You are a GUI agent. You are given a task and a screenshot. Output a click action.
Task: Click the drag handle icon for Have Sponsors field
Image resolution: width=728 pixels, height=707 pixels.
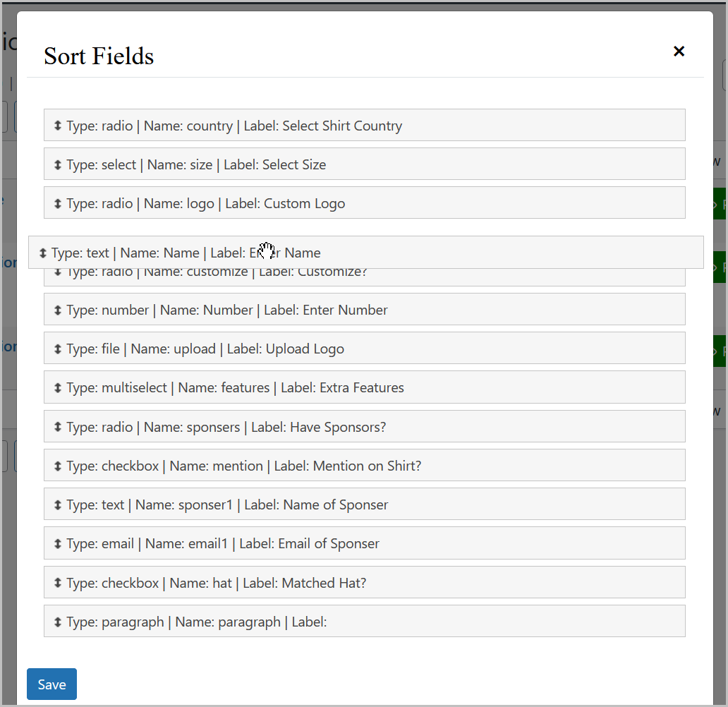coord(56,426)
